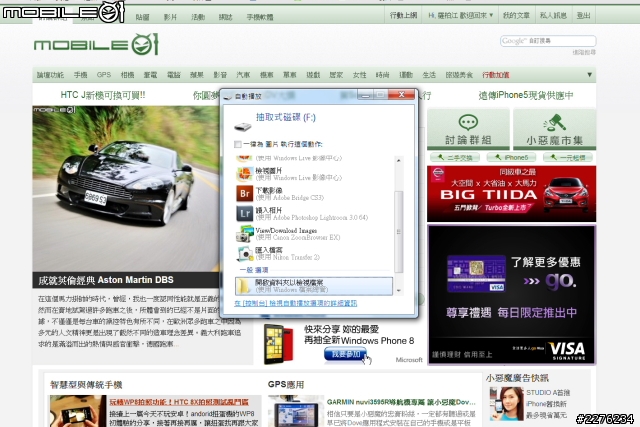640x427 pixels.
Task: Click the 一元起標 shortcut button
Action: point(568,158)
